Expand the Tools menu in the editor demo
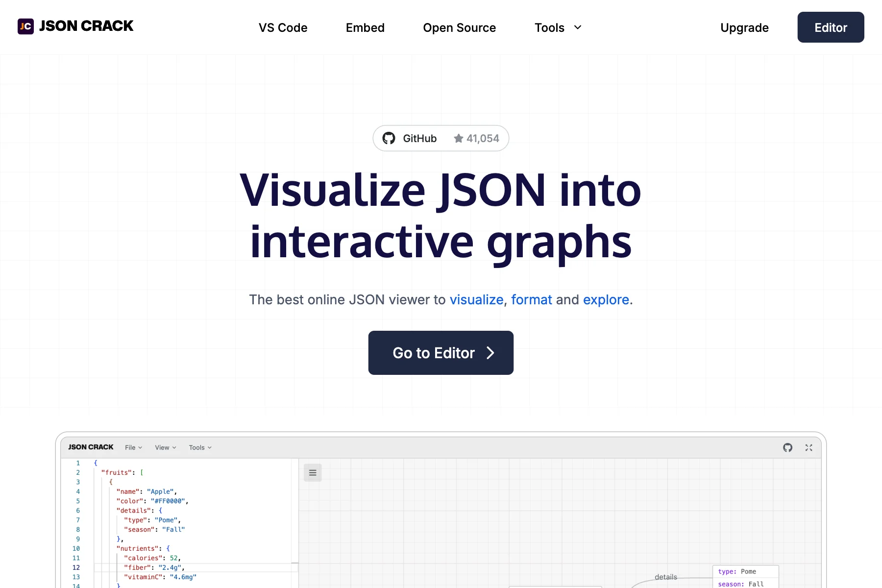 coord(199,447)
